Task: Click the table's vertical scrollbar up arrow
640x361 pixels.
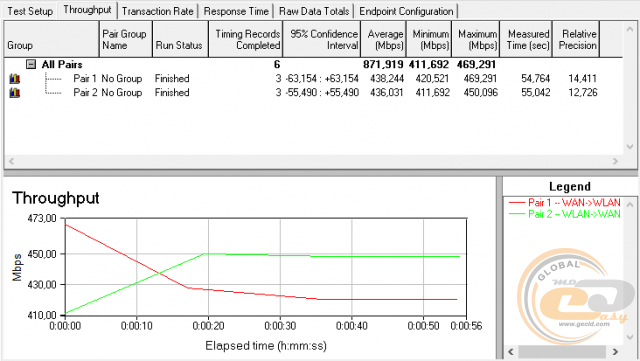Action: [630, 29]
